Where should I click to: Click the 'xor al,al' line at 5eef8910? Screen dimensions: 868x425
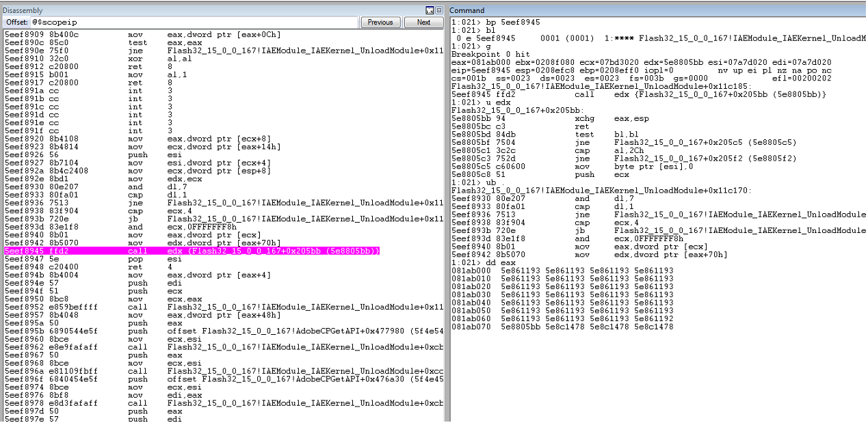click(x=96, y=59)
